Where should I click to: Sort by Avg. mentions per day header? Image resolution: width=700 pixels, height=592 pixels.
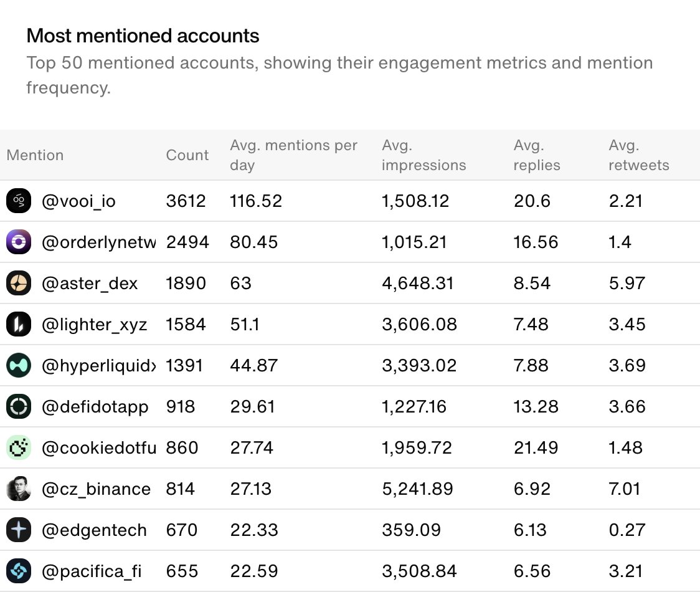point(293,155)
